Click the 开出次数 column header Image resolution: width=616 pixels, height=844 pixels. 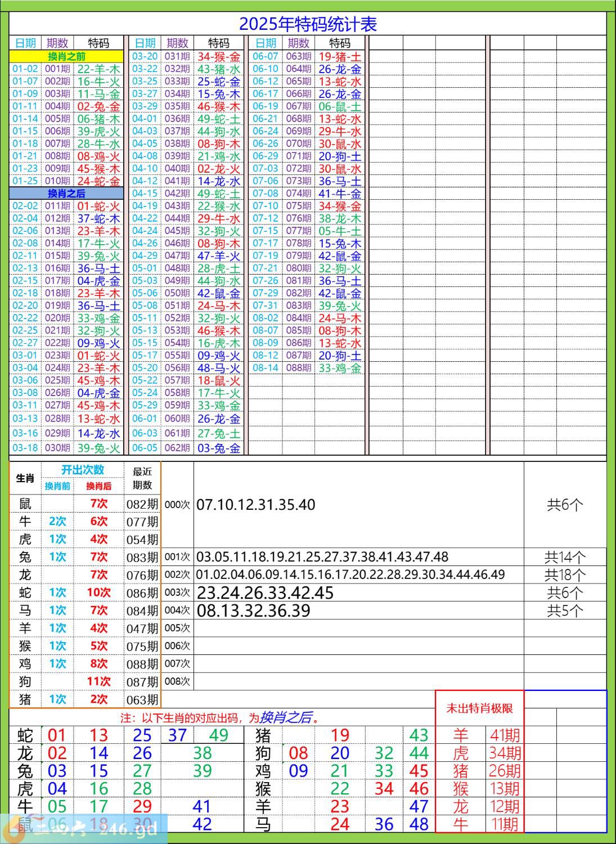[83, 470]
